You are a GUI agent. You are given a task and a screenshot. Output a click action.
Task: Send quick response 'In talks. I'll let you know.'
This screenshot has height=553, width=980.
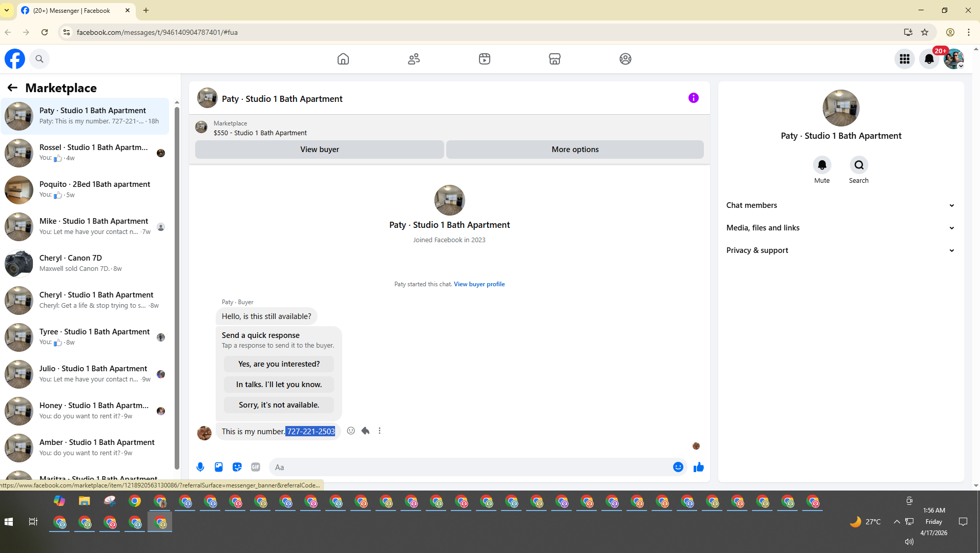[x=279, y=385]
